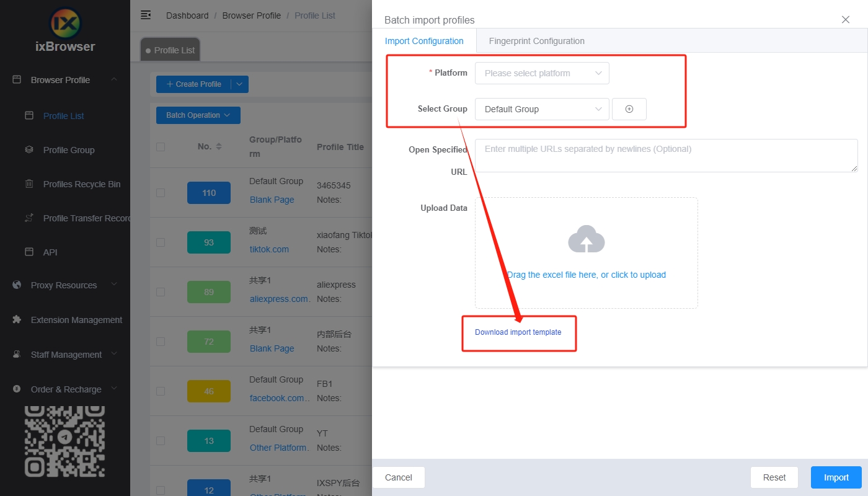Switch to Import Configuration tab
The image size is (868, 496).
[x=424, y=41]
